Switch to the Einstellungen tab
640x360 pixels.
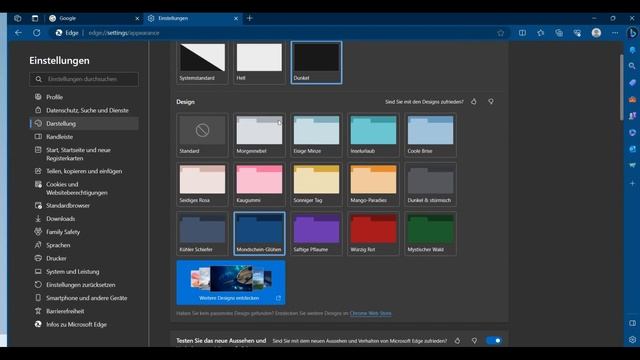point(193,18)
